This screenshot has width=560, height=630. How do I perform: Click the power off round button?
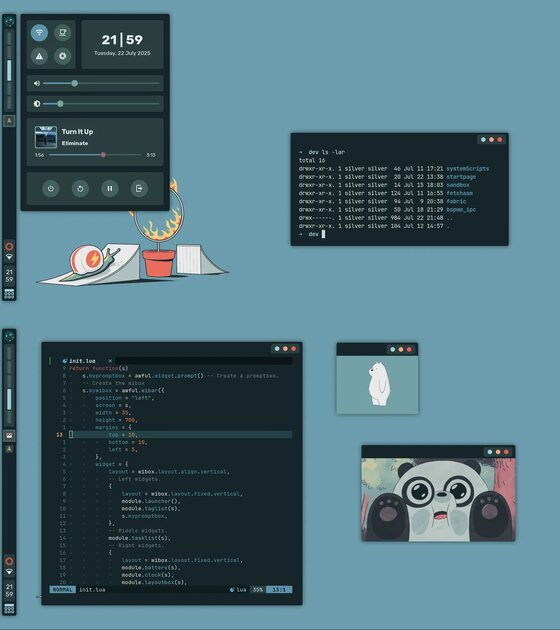click(51, 188)
